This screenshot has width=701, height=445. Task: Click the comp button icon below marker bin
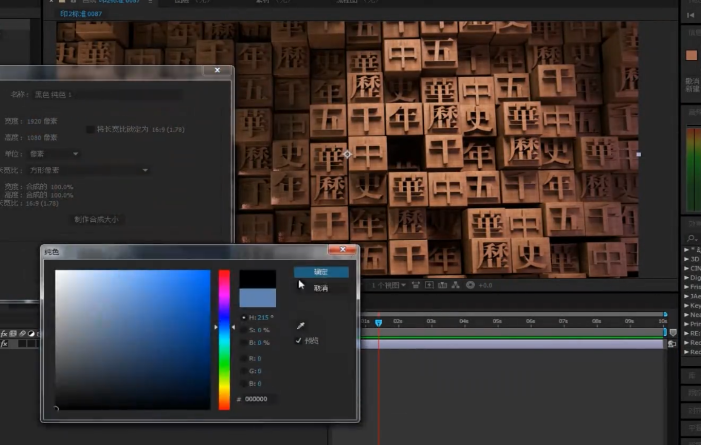point(671,343)
